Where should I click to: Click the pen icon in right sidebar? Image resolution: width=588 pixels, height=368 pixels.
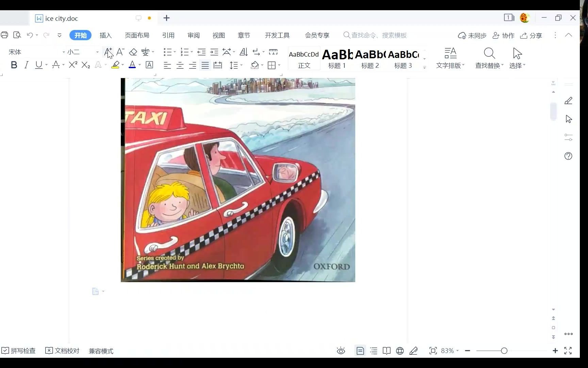[x=568, y=101]
